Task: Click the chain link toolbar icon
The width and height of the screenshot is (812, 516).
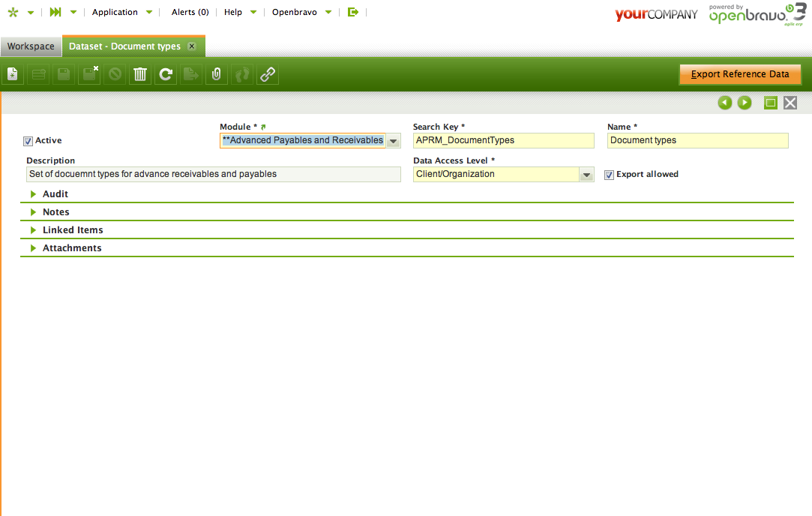Action: (268, 74)
